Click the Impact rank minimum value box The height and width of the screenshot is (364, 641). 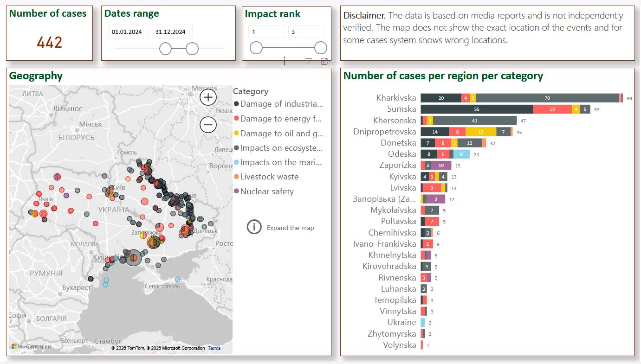(x=266, y=32)
